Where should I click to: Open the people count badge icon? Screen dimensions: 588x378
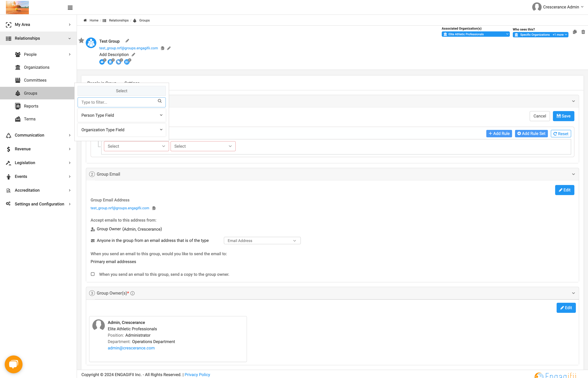click(102, 62)
